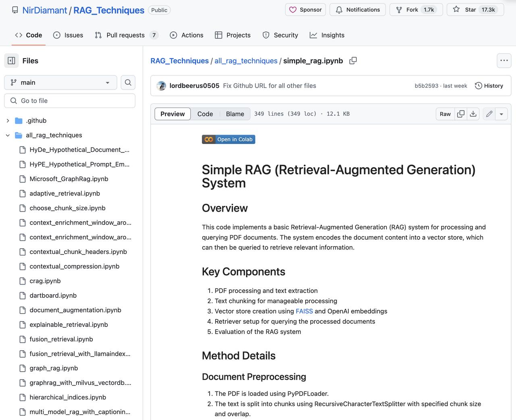Screen dimensions: 516x420
Task: Click the Open in Colab badge
Action: tap(229, 139)
